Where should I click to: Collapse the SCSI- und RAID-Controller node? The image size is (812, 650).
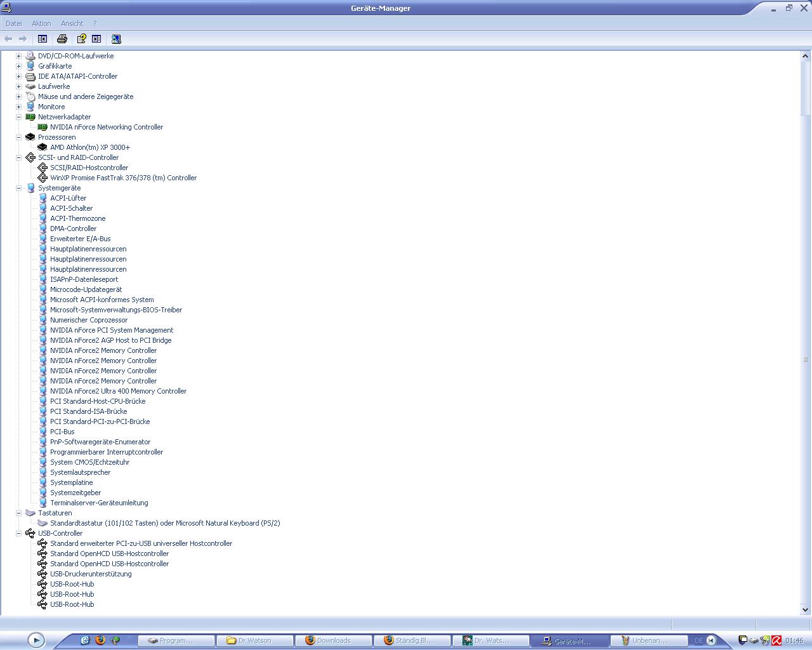tap(18, 157)
